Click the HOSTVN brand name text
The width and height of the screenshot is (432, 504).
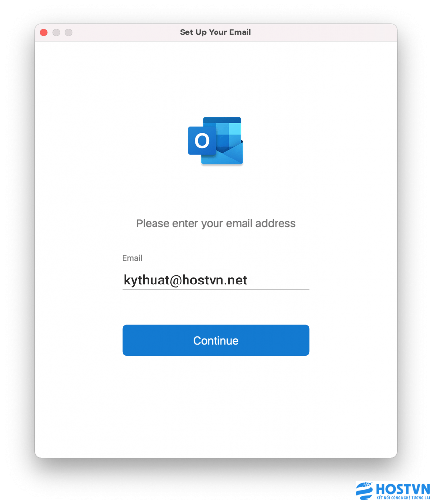[x=403, y=489]
